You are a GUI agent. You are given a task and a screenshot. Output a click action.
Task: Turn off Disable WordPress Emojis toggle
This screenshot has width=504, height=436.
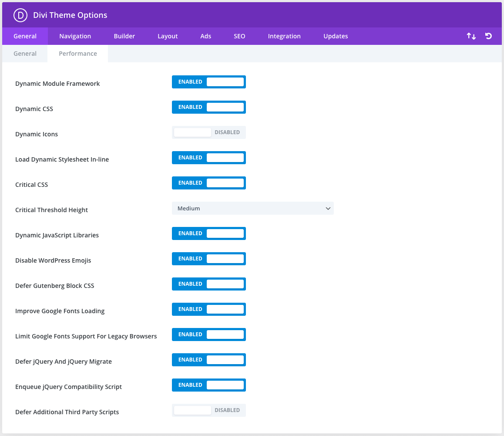(209, 259)
